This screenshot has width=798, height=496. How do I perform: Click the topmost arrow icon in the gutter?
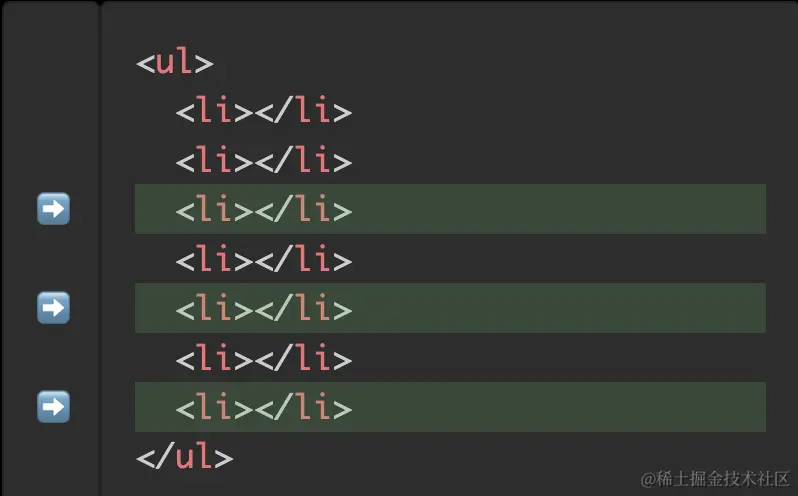tap(53, 209)
